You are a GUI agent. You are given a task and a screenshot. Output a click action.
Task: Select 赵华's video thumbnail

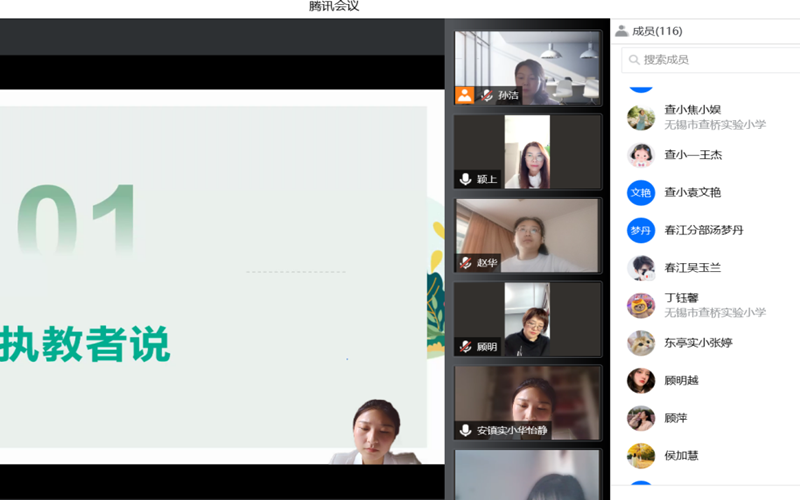(x=528, y=235)
